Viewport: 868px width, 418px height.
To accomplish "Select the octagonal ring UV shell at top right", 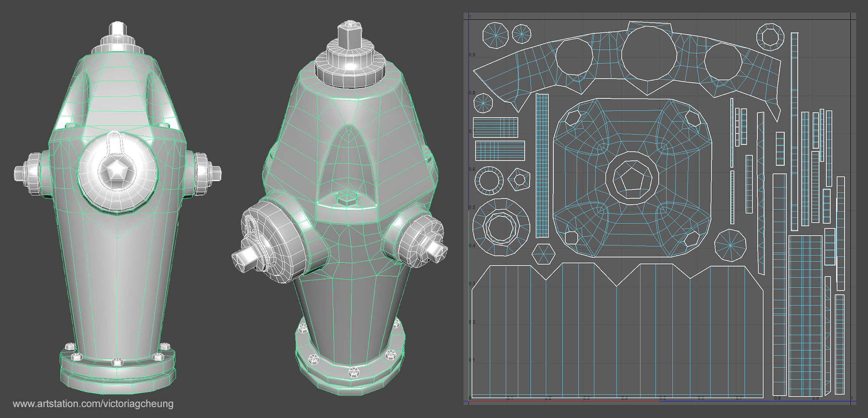I will click(x=770, y=37).
